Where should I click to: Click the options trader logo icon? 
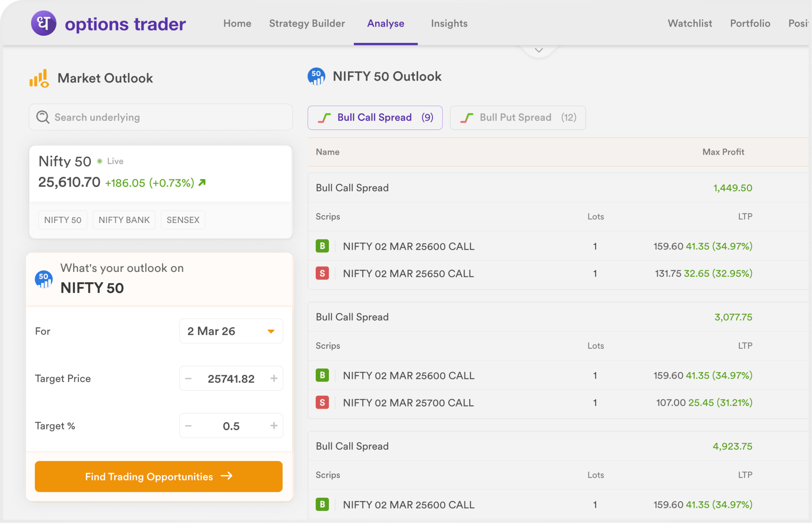click(x=43, y=23)
